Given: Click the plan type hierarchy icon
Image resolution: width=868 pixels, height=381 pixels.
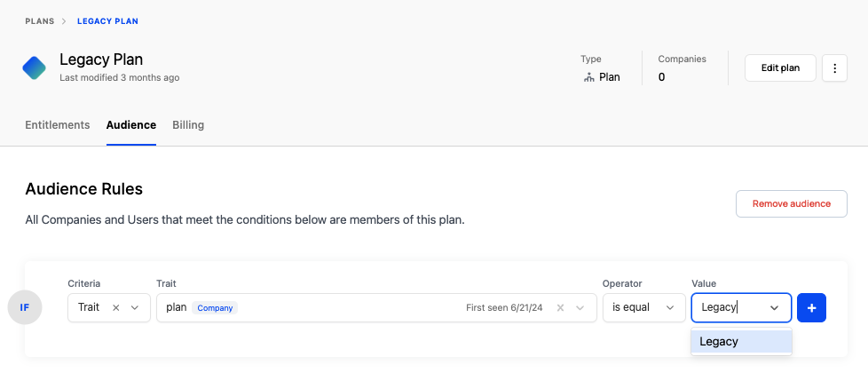Looking at the screenshot, I should click(x=588, y=77).
